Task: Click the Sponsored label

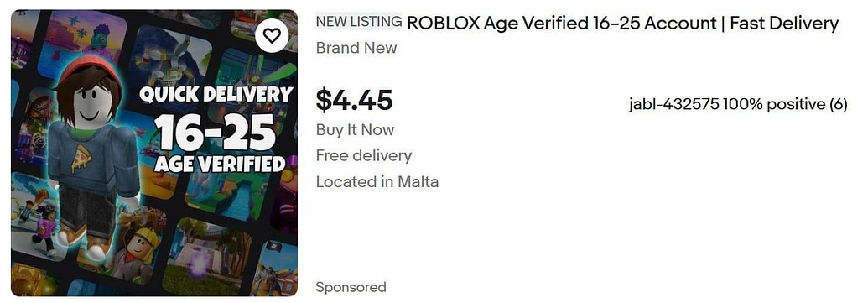Action: [351, 287]
